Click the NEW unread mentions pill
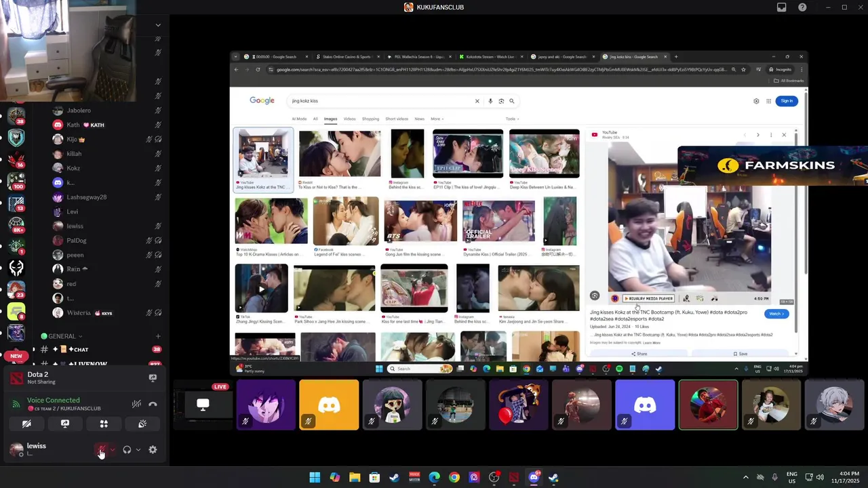This screenshot has height=488, width=868. click(16, 356)
